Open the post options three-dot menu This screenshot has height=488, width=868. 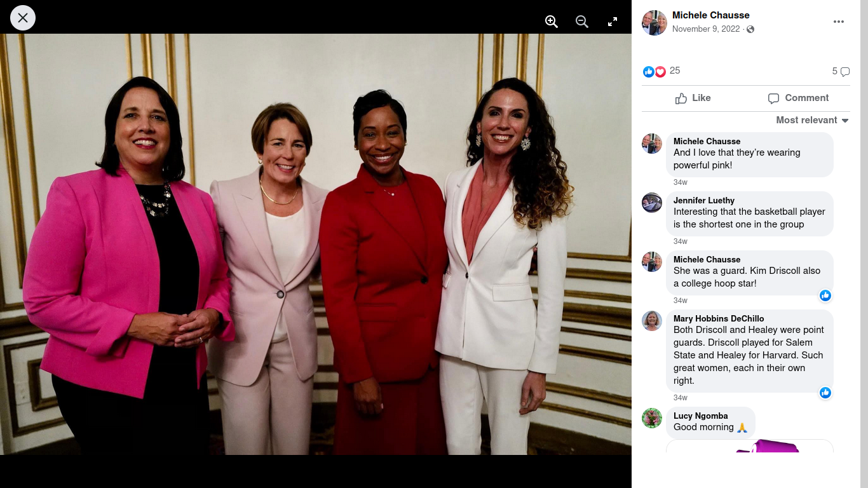coord(839,22)
